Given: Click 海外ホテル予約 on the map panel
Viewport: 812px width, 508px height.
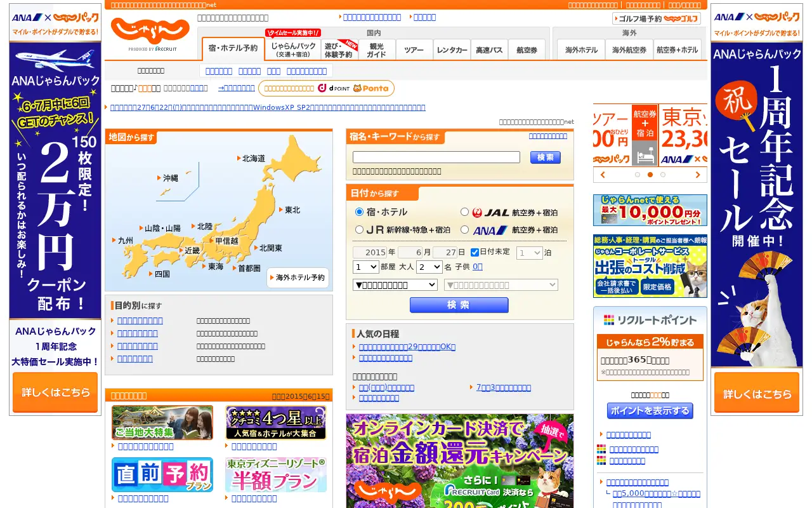Looking at the screenshot, I should tap(298, 277).
